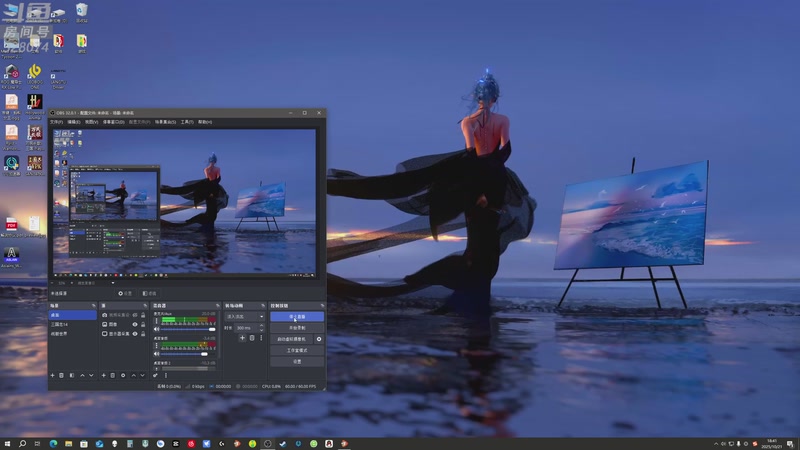
Task: Pop out the Audio Mixer dock
Action: (x=218, y=306)
